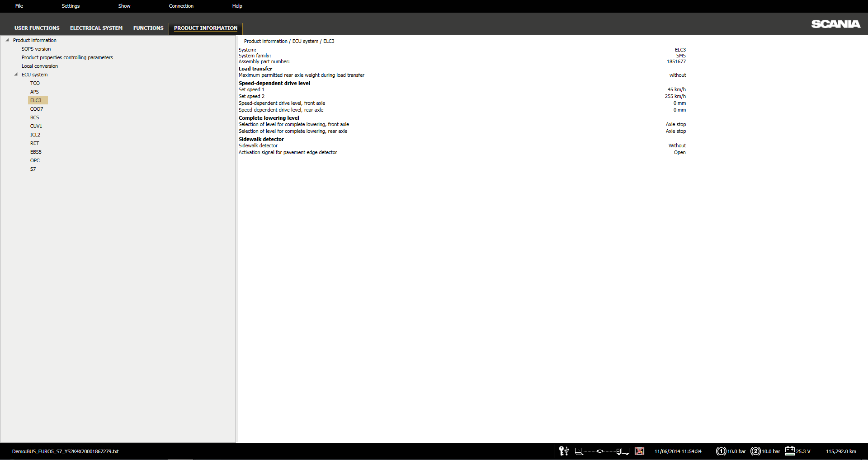Collapse the Product information tree node
This screenshot has height=460, width=868.
[7, 40]
